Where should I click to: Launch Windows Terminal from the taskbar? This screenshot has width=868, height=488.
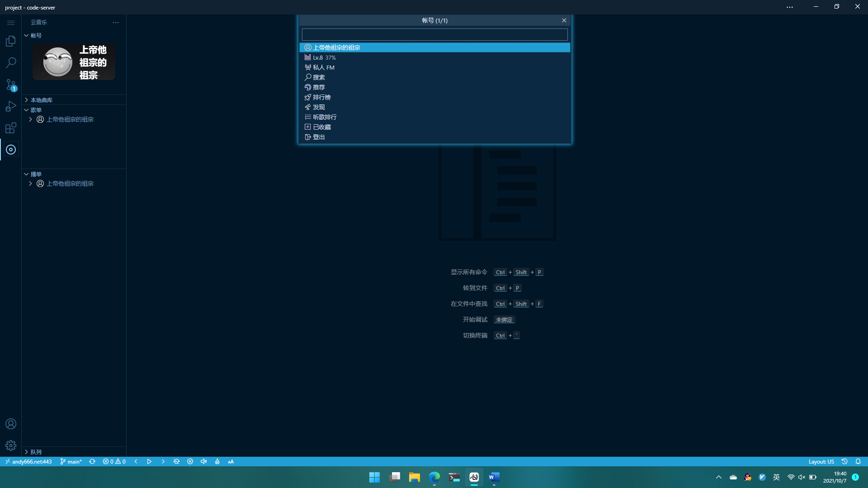[454, 477]
